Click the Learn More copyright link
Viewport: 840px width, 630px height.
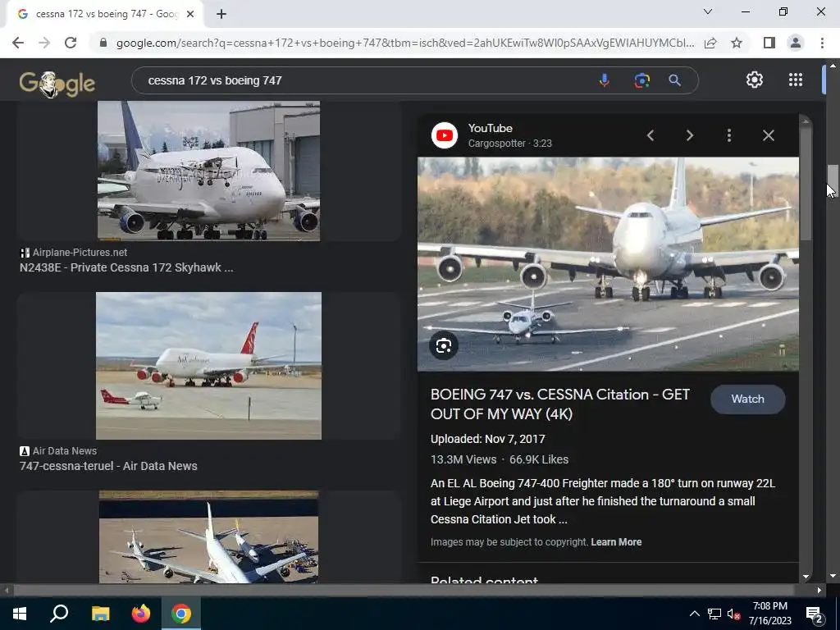tap(616, 542)
